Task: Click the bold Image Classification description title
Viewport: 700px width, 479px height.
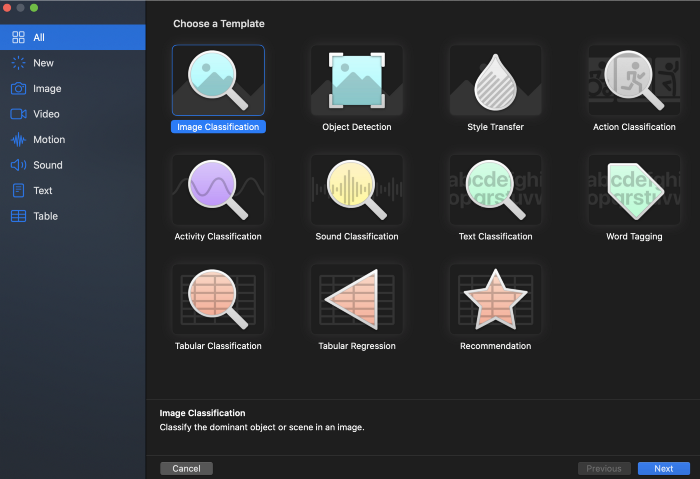Action: tap(202, 413)
